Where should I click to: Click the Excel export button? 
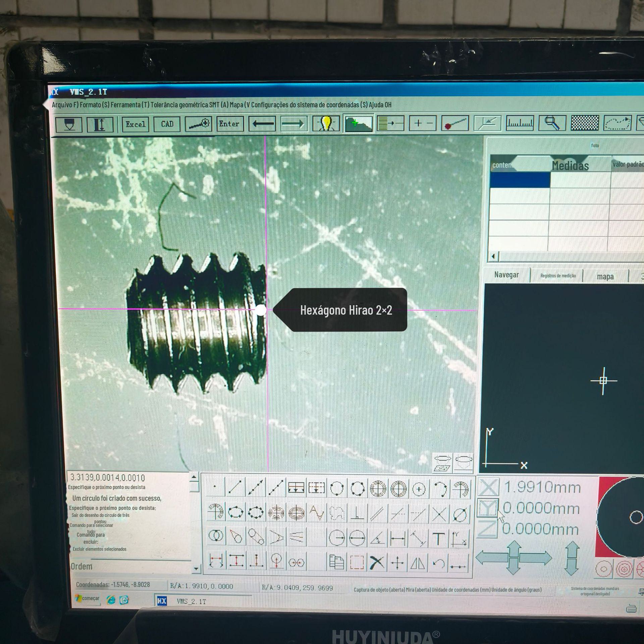136,124
